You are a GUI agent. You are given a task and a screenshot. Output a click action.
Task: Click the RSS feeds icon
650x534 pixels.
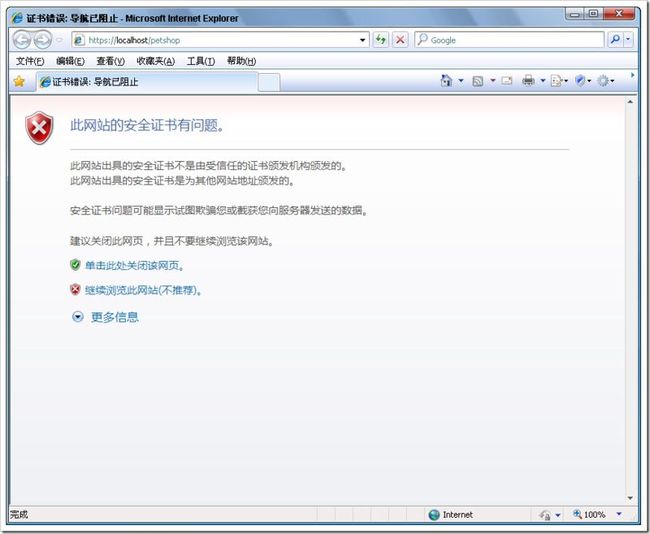(478, 81)
